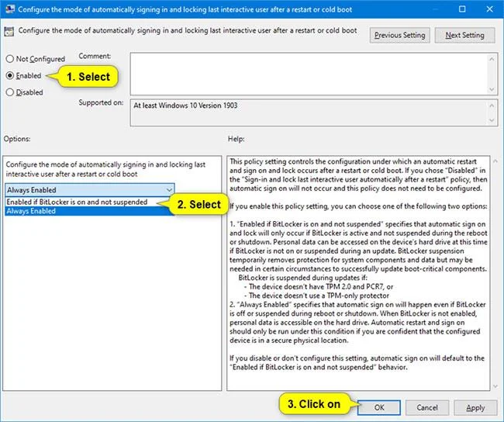Click Help pane scroll down arrow
Screen dimensions: 504x422
pyautogui.click(x=495, y=386)
